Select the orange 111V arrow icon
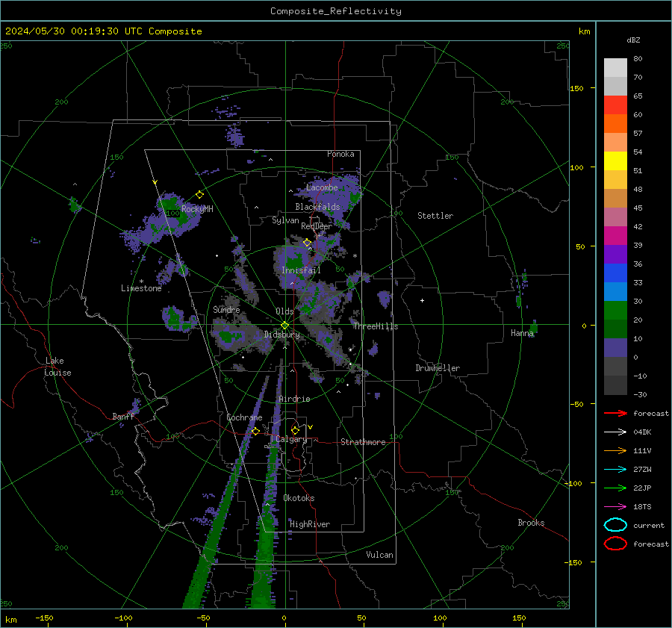The height and width of the screenshot is (628, 672). [x=615, y=450]
